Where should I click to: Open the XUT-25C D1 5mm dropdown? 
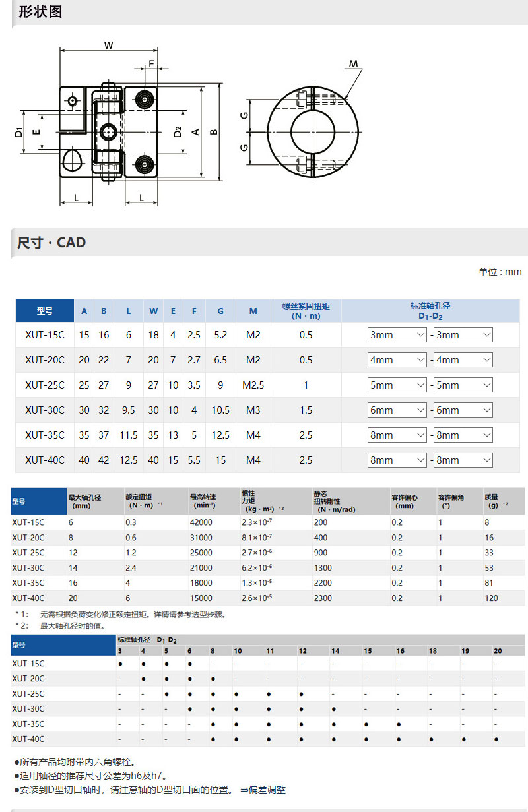[397, 385]
